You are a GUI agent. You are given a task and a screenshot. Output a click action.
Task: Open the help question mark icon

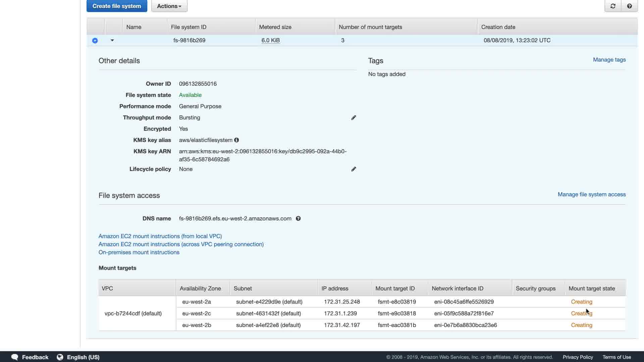(629, 6)
